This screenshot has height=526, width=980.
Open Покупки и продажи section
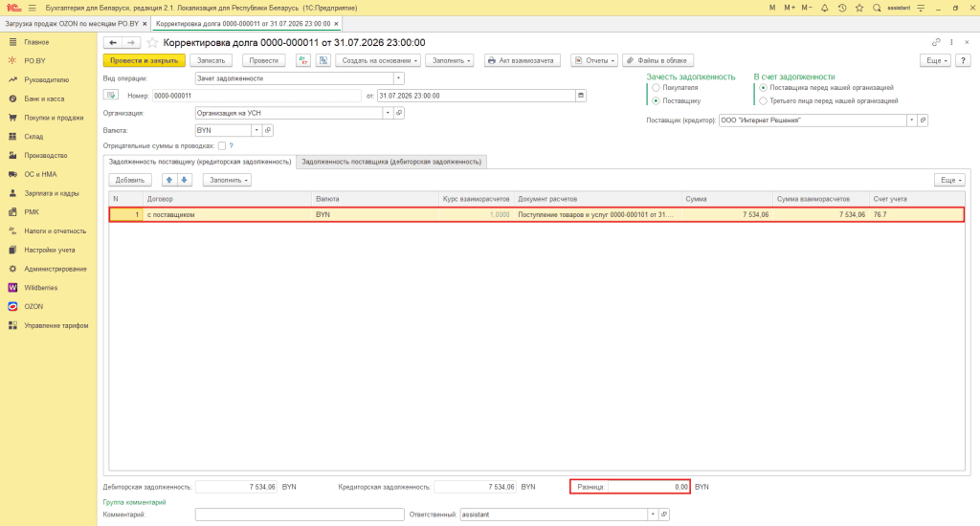click(x=54, y=118)
